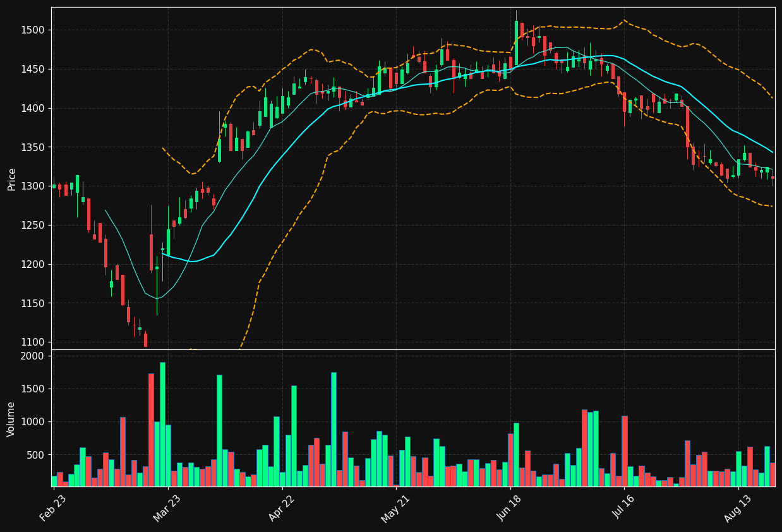The width and height of the screenshot is (782, 532).
Task: Click the 500 label on the Volume axis
Action: coord(37,455)
